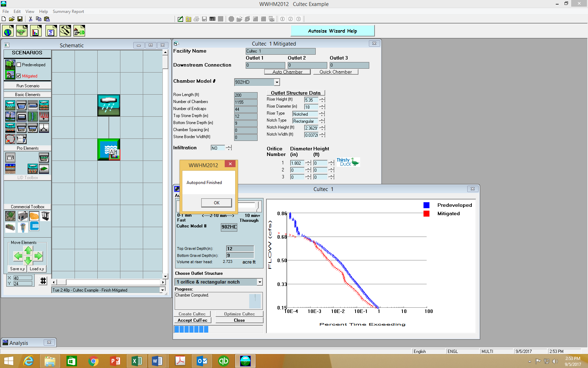Expand the Chamber Model # dropdown
Viewport: 588px width, 368px height.
tap(277, 82)
